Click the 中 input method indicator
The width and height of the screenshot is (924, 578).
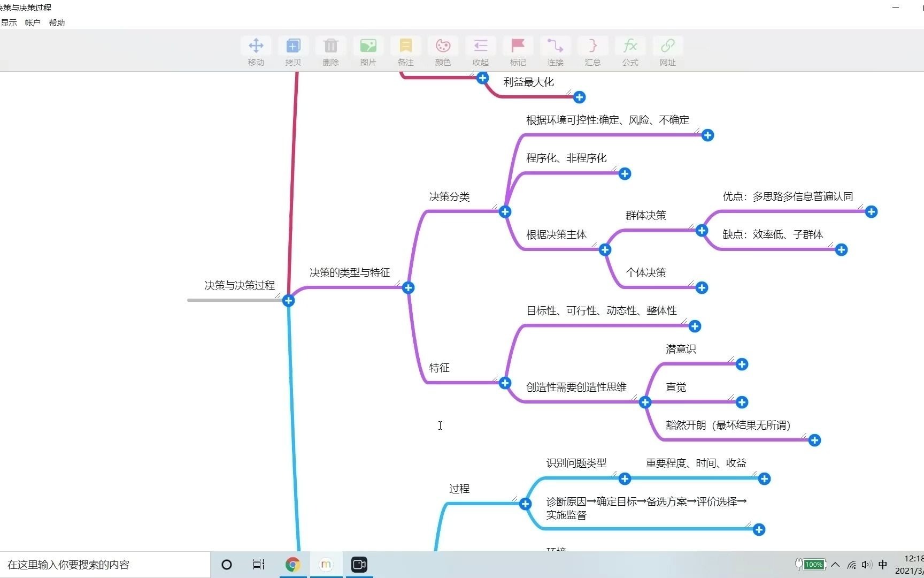[x=883, y=565]
